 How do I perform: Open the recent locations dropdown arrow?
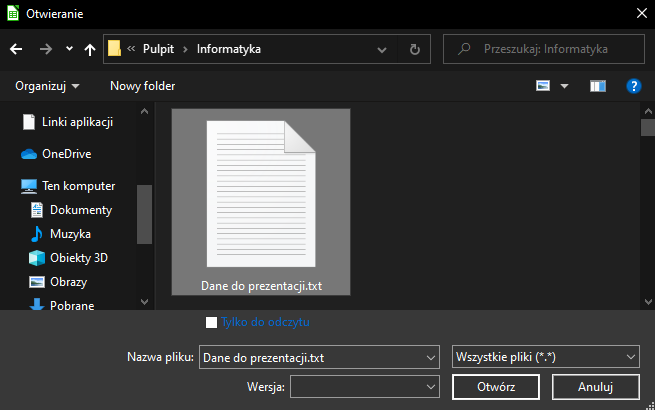(69, 49)
